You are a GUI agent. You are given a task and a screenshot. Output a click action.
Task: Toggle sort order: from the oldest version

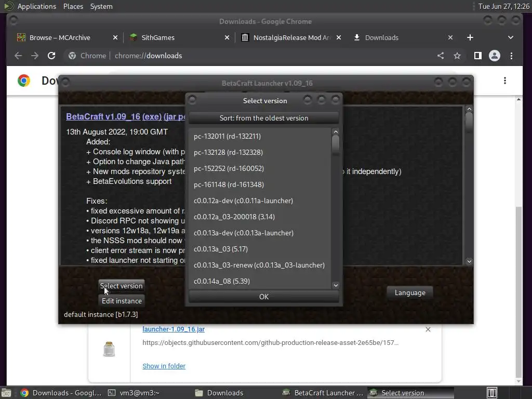pos(263,118)
